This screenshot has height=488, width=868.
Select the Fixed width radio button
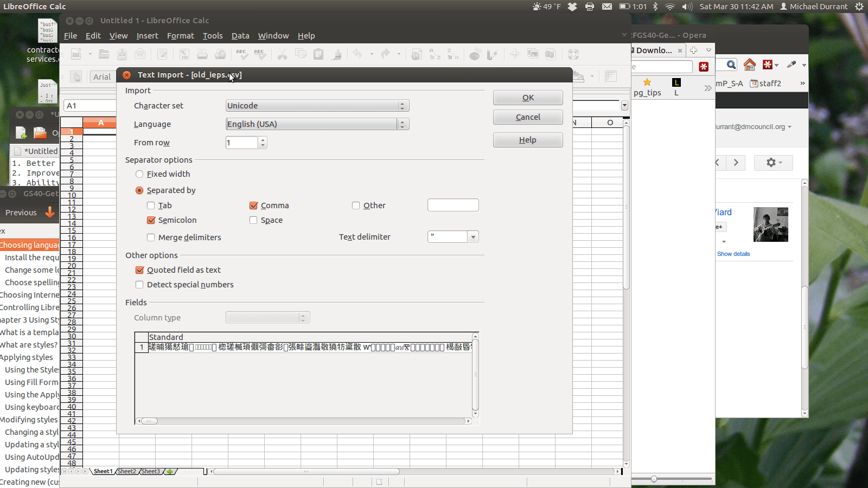[139, 174]
